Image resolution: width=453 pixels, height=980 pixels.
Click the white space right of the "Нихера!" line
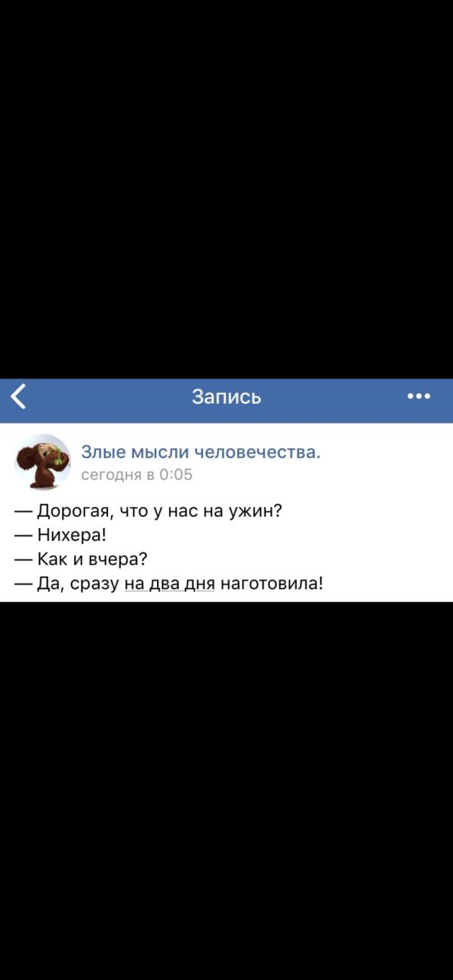[279, 536]
